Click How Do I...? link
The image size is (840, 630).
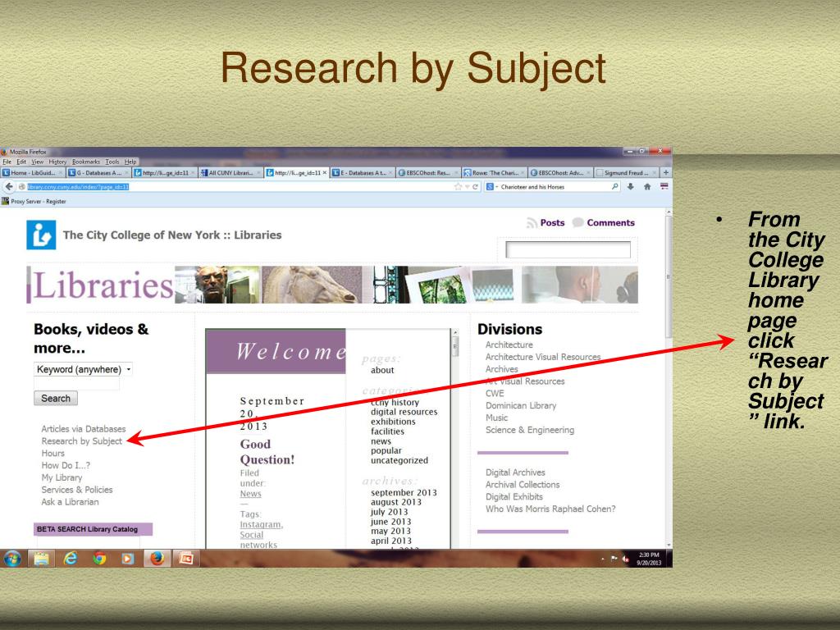pyautogui.click(x=66, y=465)
